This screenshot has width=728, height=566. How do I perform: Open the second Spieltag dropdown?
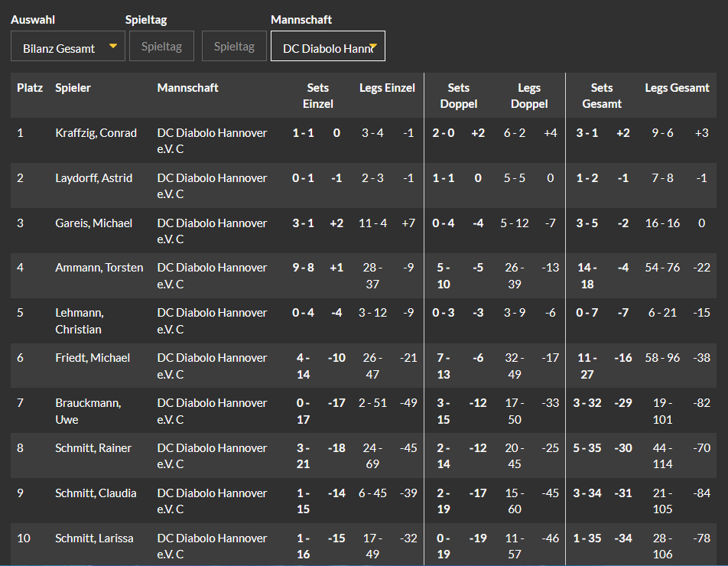[x=234, y=47]
